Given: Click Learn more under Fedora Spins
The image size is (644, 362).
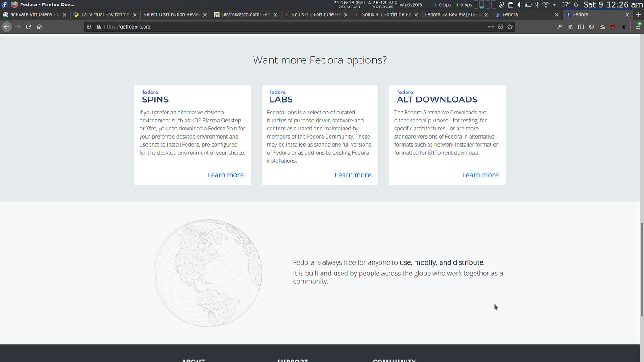Looking at the screenshot, I should pos(226,175).
